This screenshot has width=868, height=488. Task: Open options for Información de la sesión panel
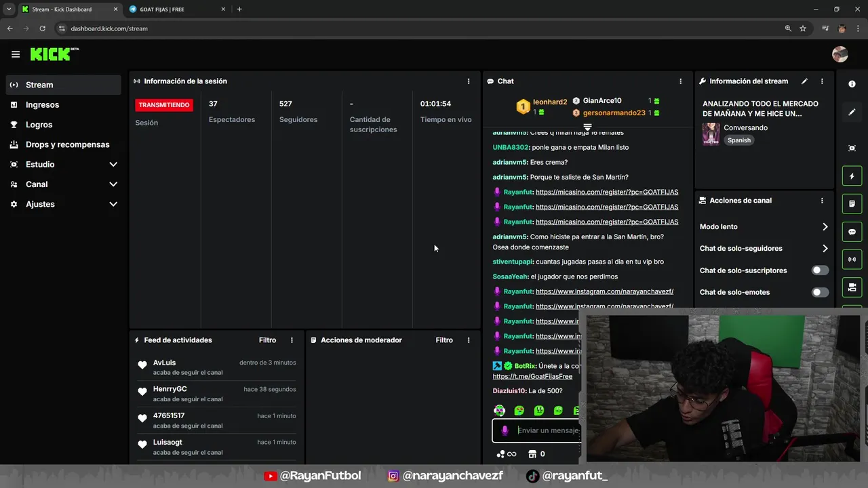click(468, 81)
